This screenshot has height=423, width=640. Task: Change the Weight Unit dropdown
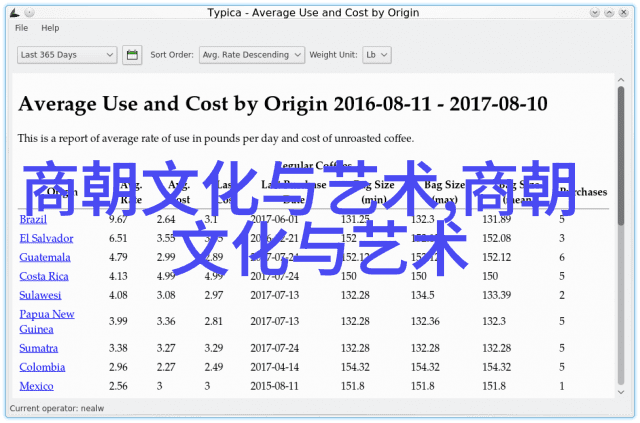pos(377,55)
